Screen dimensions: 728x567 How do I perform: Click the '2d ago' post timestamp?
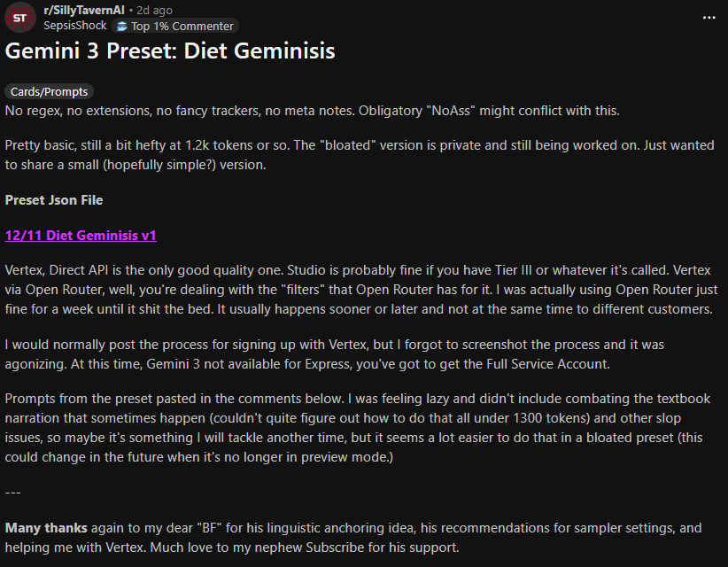pos(154,11)
